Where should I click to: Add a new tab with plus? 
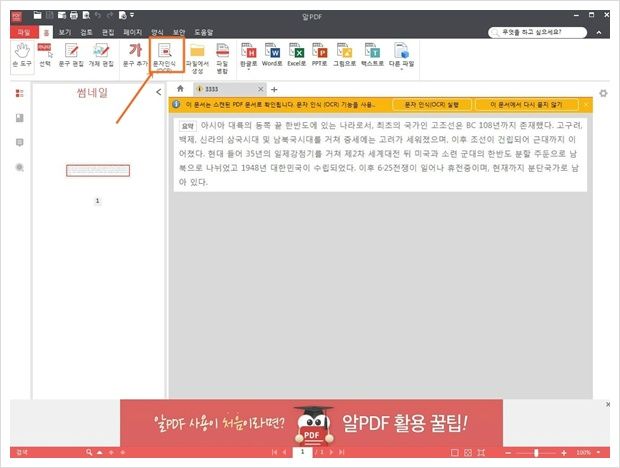[274, 90]
